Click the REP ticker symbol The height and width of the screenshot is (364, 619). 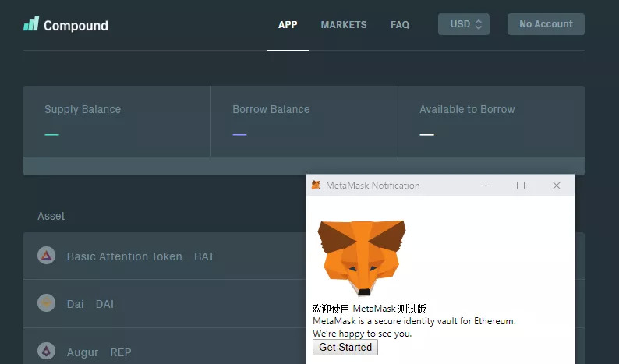(x=120, y=352)
